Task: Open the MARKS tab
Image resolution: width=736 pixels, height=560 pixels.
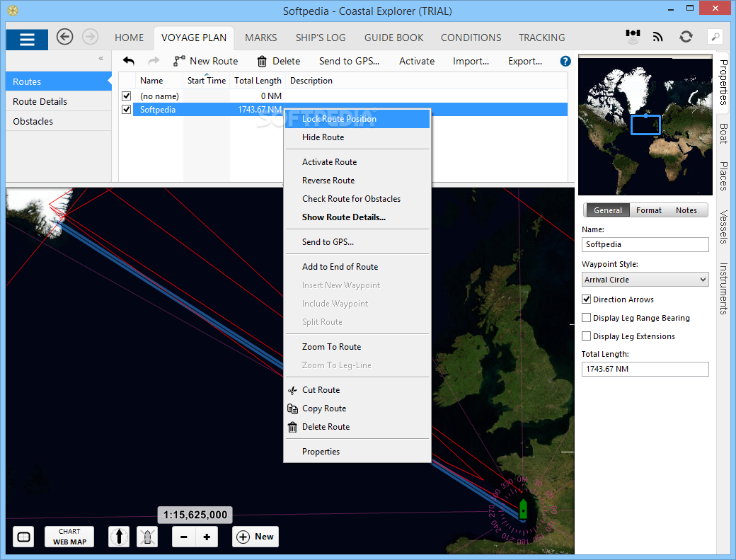Action: pos(261,38)
